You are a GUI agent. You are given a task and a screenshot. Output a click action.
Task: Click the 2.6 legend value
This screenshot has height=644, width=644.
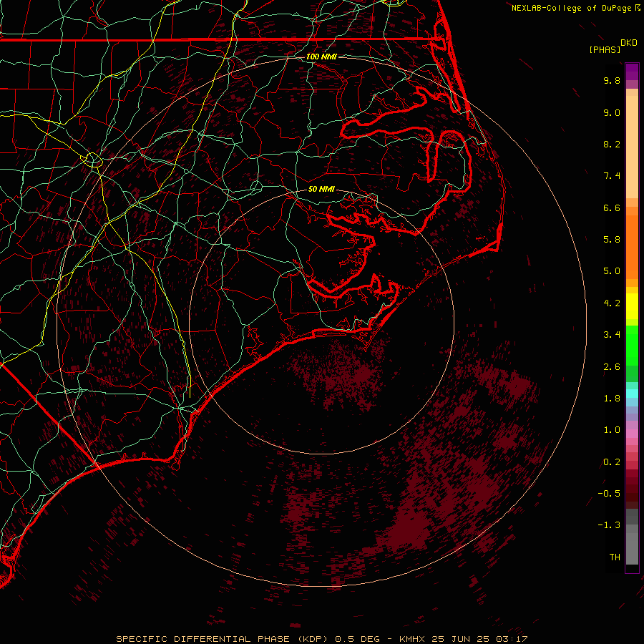click(612, 367)
